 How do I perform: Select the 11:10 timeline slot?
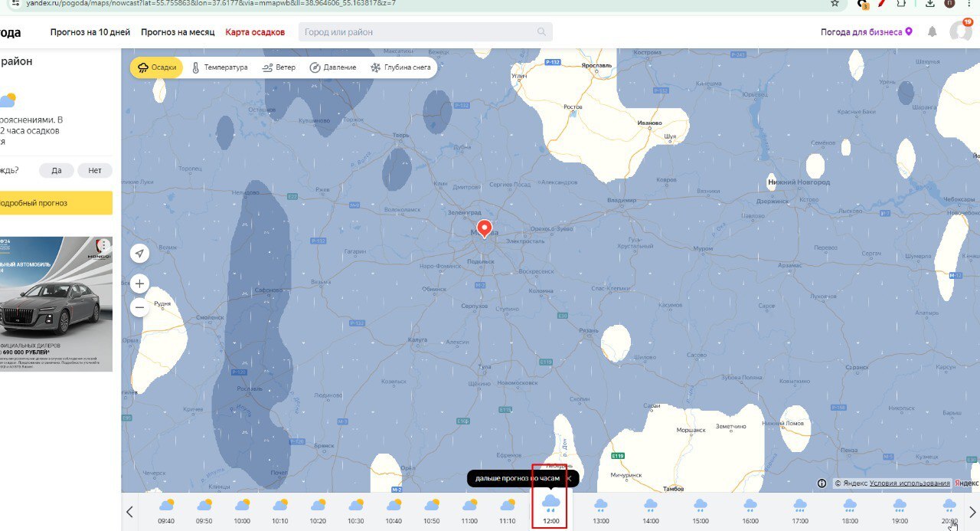point(508,511)
